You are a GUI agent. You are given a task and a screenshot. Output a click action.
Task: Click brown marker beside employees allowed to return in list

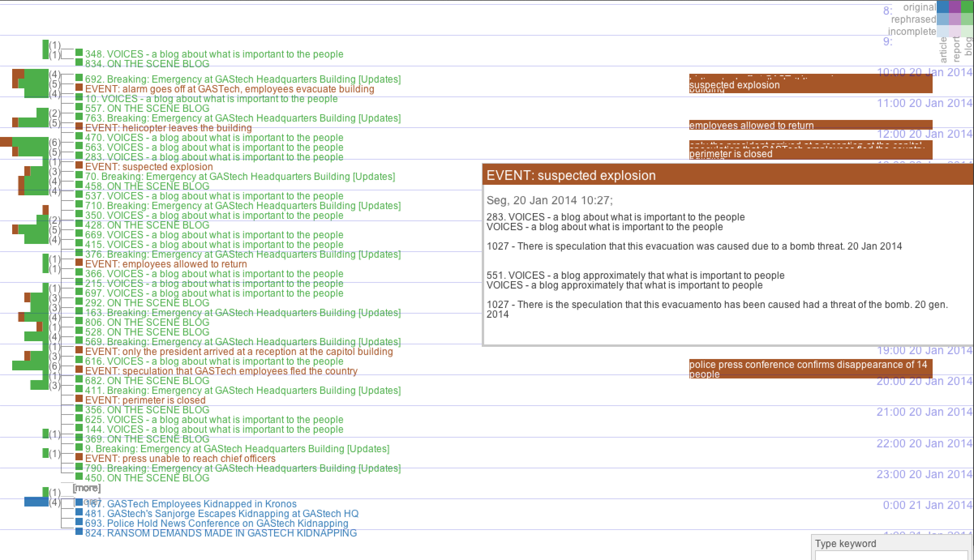pos(79,263)
